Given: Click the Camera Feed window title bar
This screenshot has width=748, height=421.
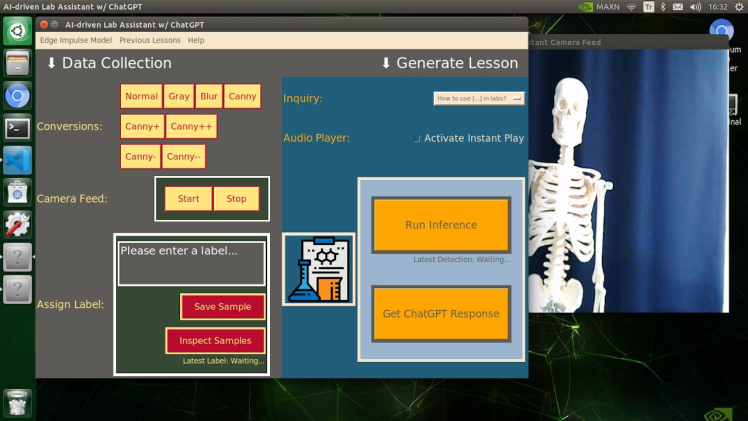Looking at the screenshot, I should pyautogui.click(x=629, y=42).
